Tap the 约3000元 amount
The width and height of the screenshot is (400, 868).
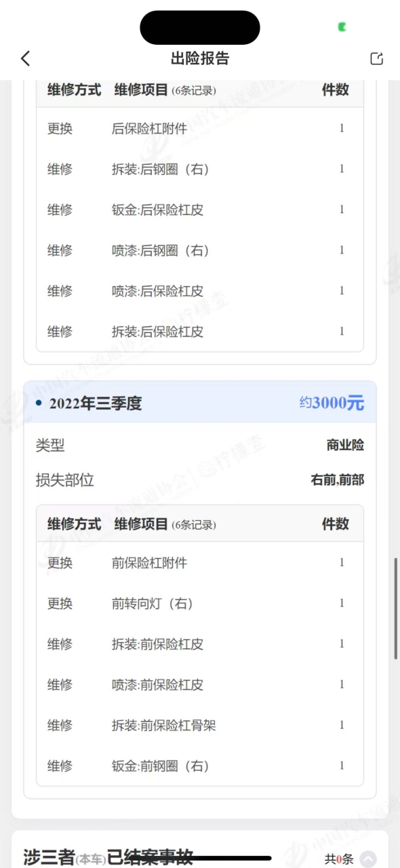point(332,403)
